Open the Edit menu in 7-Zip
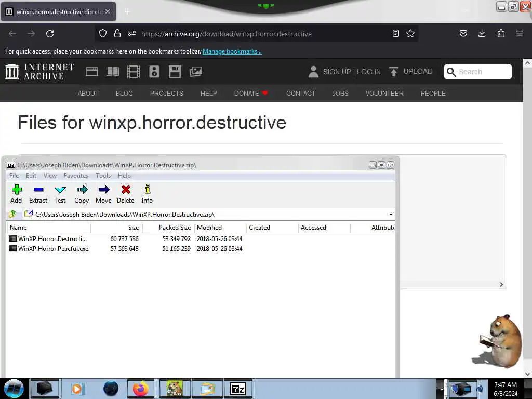Viewport: 532px width, 399px height. click(31, 176)
